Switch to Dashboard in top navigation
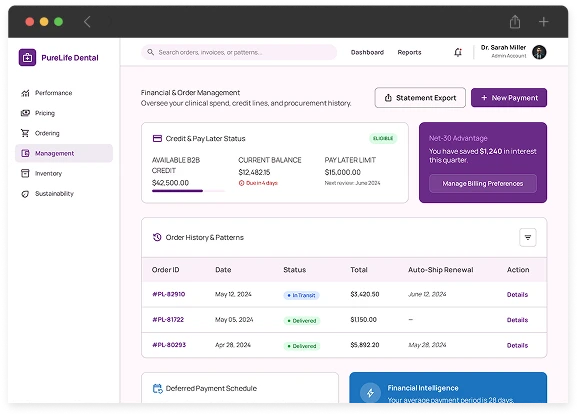The image size is (579, 416). (x=367, y=52)
